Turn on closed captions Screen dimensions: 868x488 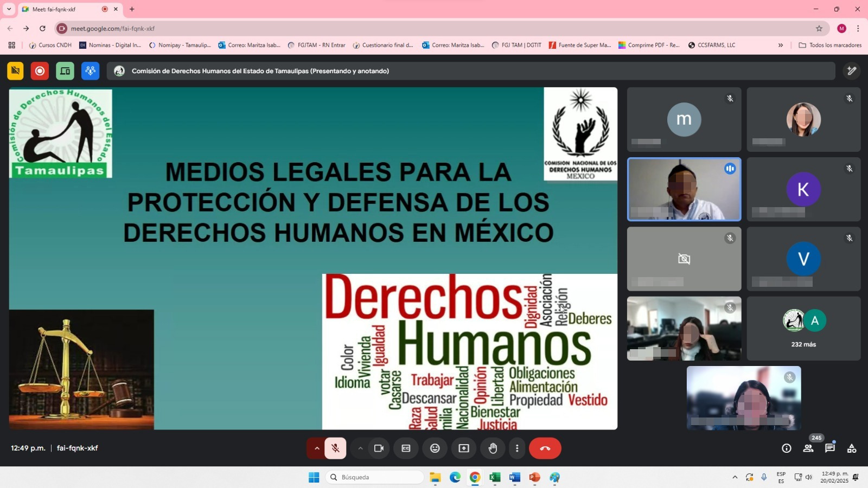tap(406, 448)
